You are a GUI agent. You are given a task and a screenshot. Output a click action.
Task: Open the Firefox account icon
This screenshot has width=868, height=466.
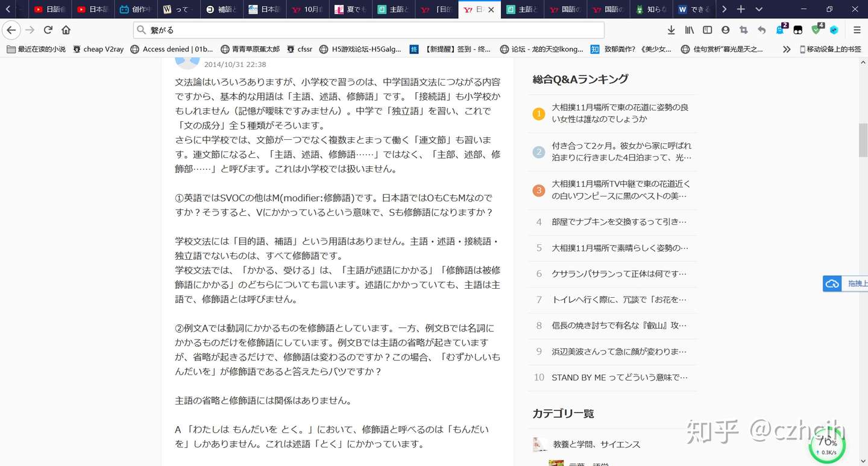[x=726, y=30]
